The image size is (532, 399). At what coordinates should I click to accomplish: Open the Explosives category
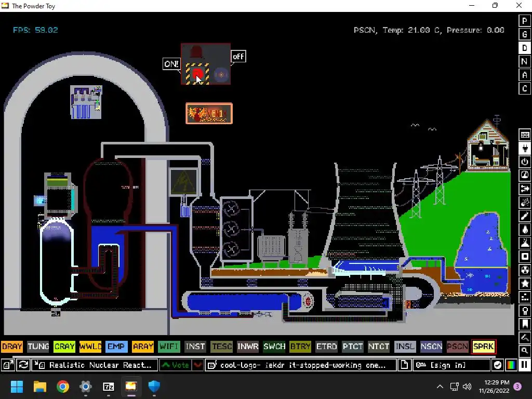pos(525,203)
